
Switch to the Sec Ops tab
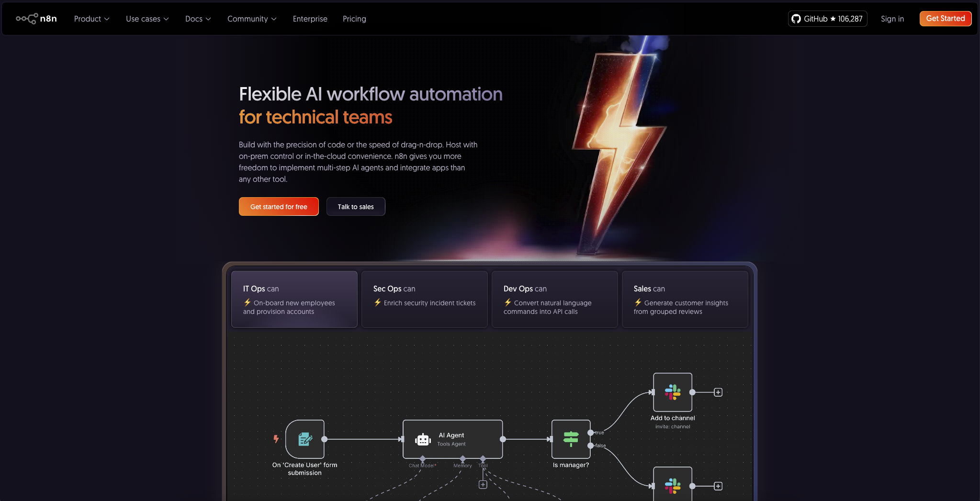point(425,299)
